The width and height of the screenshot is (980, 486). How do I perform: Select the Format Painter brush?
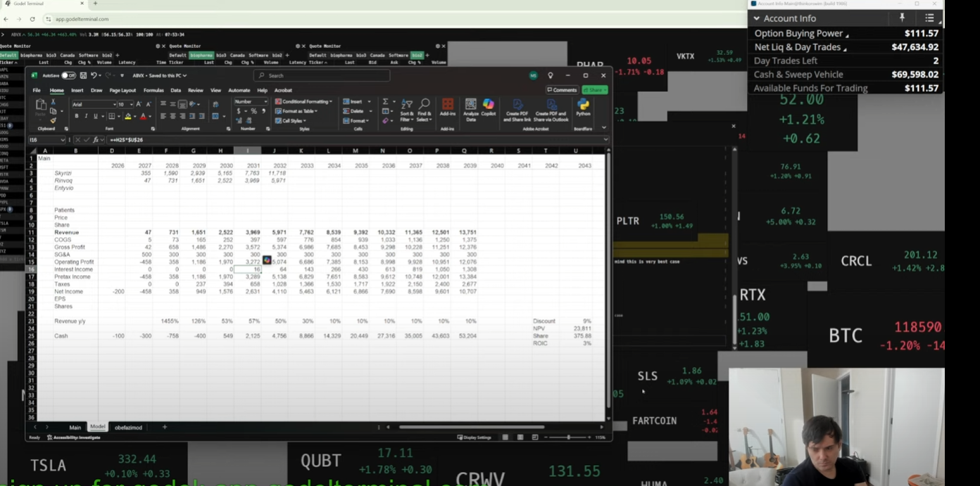click(x=53, y=120)
